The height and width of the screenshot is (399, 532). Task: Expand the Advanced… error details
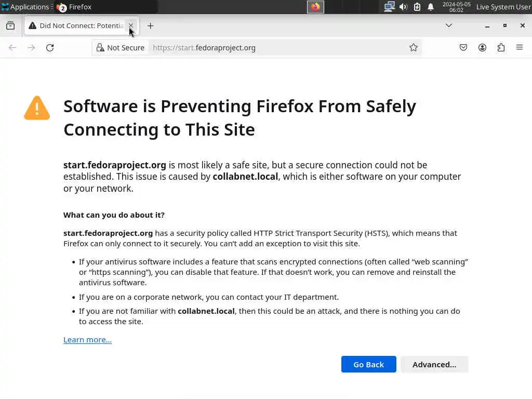(x=434, y=364)
